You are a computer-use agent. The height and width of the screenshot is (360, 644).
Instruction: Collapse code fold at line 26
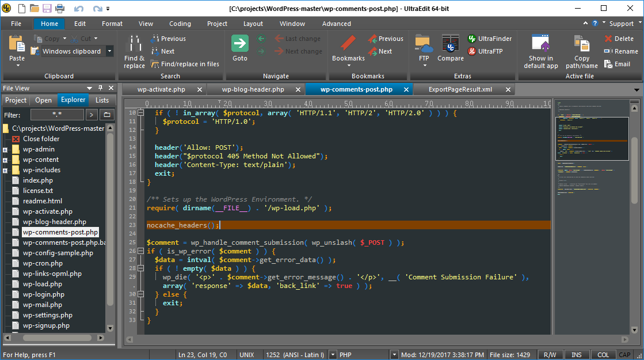[141, 251]
